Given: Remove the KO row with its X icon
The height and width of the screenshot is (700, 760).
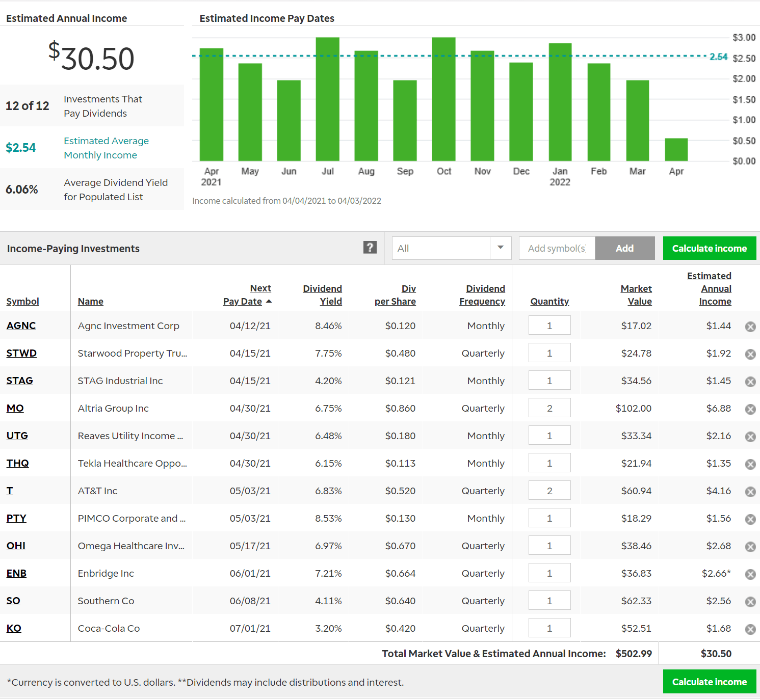Looking at the screenshot, I should click(x=750, y=629).
